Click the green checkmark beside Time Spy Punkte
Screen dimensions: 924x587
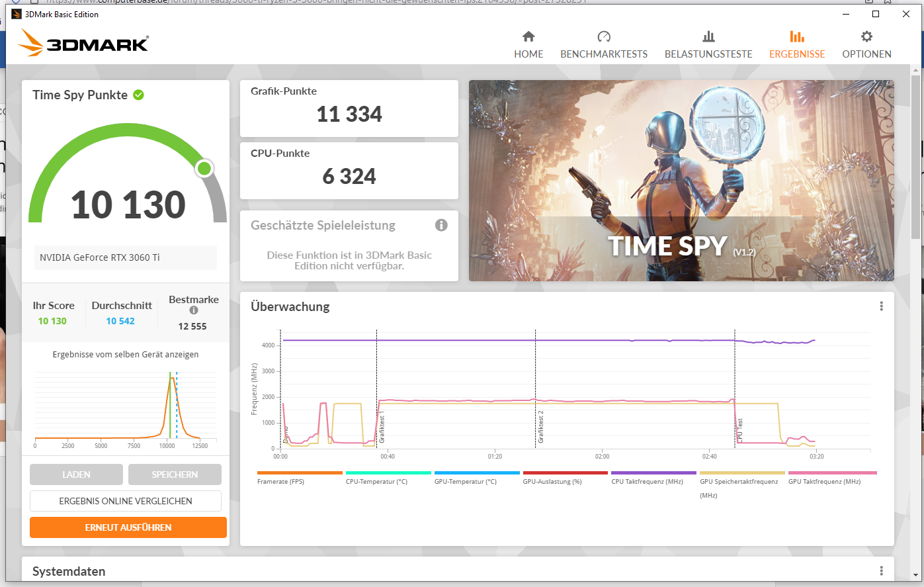(x=138, y=95)
